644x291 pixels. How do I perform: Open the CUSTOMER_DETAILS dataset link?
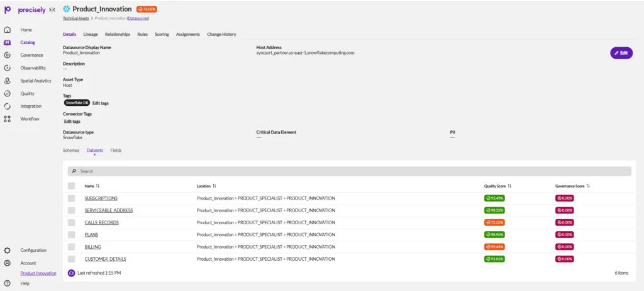tap(105, 260)
